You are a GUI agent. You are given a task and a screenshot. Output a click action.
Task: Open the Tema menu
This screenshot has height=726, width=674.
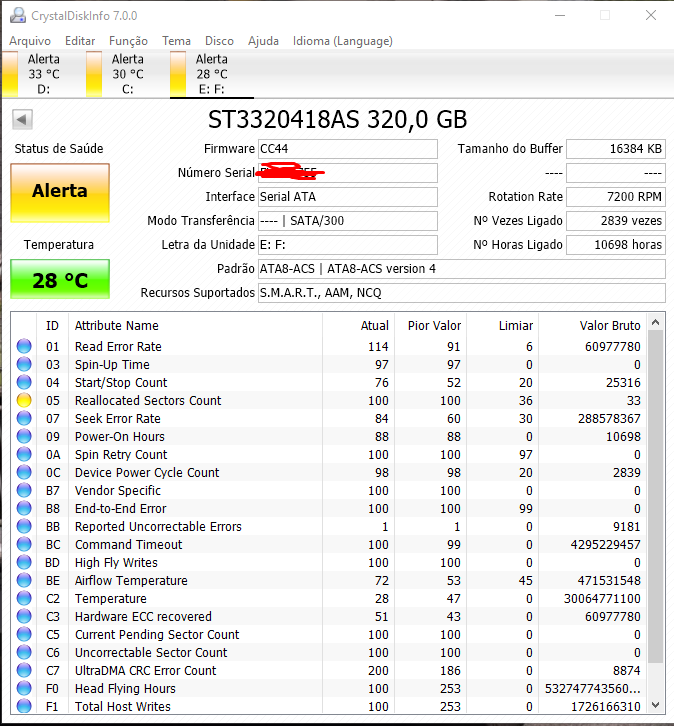(176, 41)
